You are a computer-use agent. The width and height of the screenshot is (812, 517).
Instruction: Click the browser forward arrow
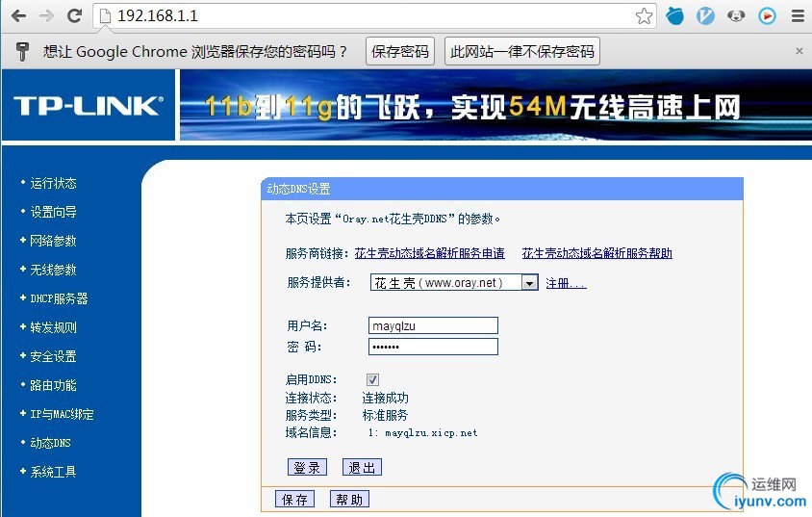(x=46, y=16)
